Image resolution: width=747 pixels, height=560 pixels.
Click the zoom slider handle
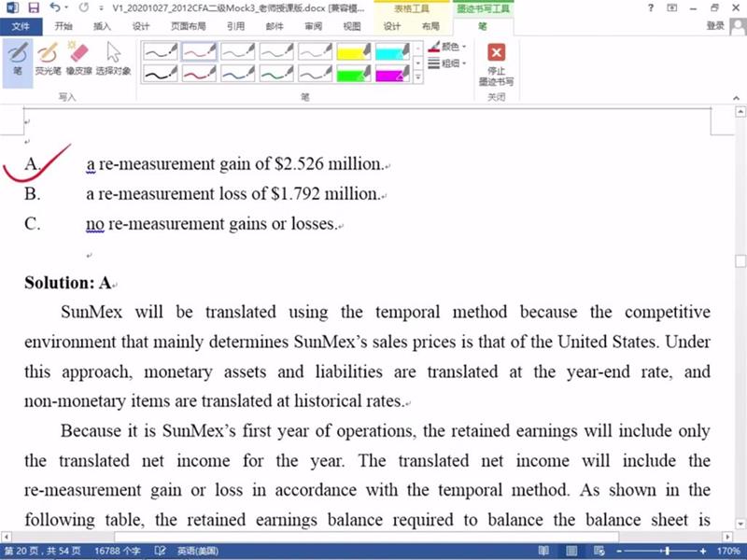(x=668, y=551)
